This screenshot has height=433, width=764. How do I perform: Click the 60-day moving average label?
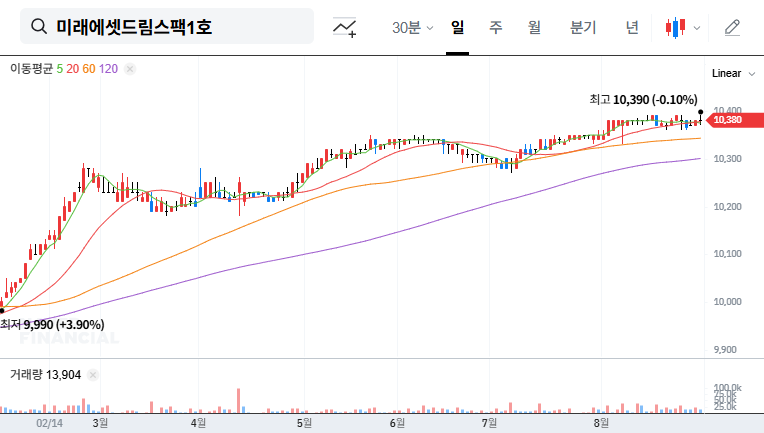[x=89, y=69]
